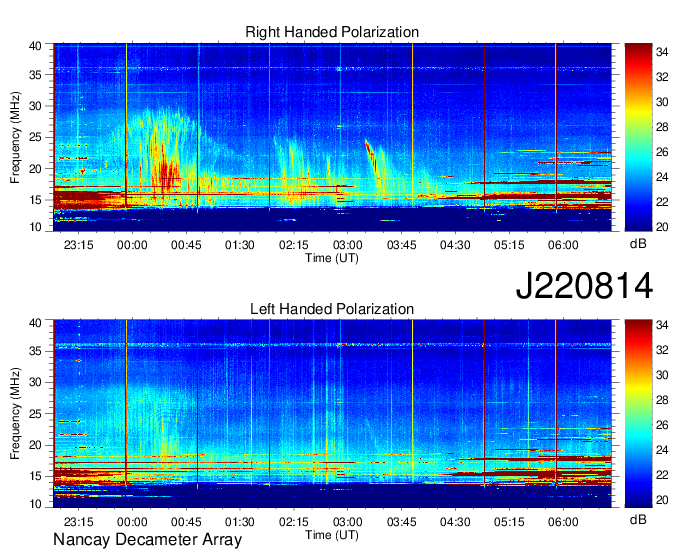
Task: Click "04:30" time tick under Left Handed plot
Action: pos(455,522)
